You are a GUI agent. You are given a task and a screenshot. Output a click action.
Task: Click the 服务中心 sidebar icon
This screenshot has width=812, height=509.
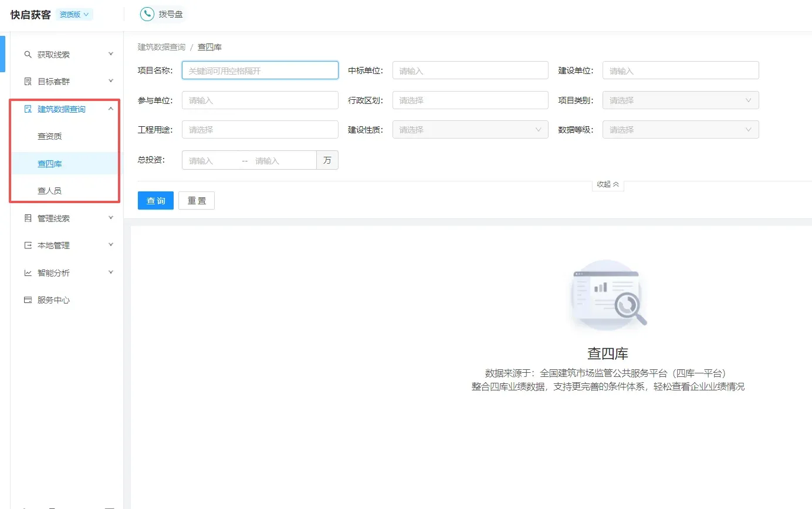28,300
